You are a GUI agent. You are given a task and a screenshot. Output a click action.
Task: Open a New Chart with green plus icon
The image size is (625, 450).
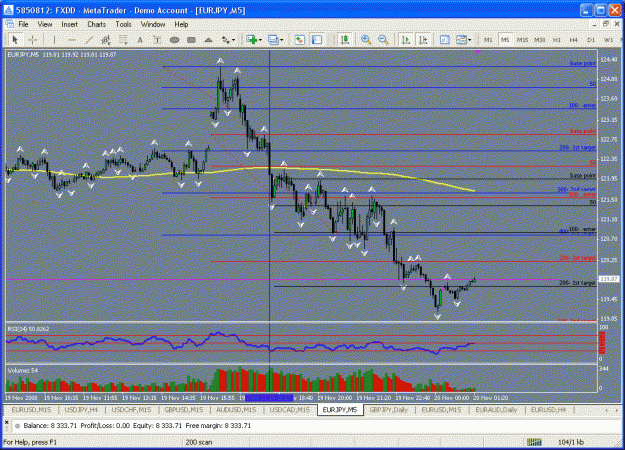tap(251, 39)
